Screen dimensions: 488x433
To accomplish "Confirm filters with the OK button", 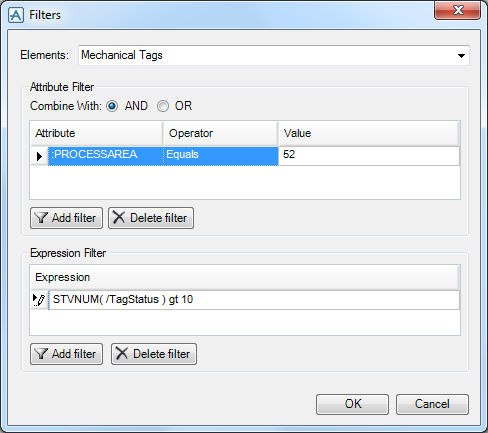I will (x=352, y=404).
